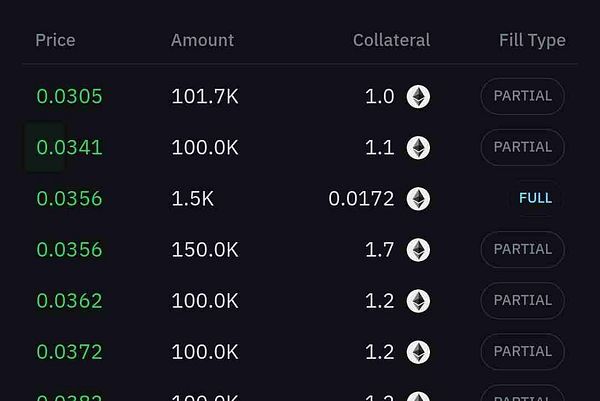Click the Ethereum icon beside collateral 1.7
Image resolution: width=600 pixels, height=401 pixels.
(418, 250)
